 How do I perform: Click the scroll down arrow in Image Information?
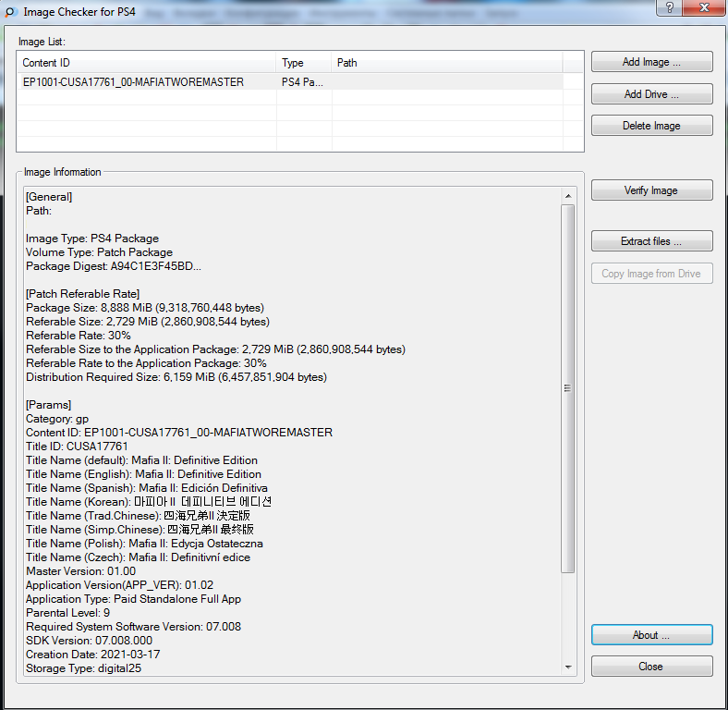coord(568,667)
